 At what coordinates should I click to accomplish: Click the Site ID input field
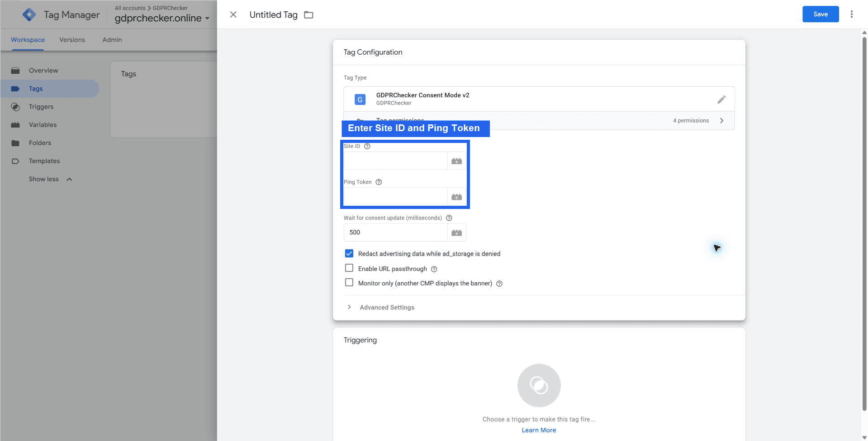(x=396, y=161)
